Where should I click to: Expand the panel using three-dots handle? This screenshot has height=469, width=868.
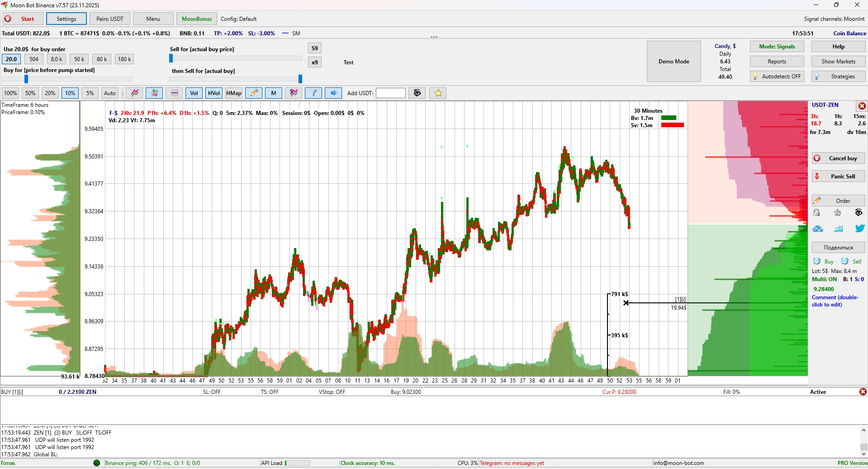(434, 37)
